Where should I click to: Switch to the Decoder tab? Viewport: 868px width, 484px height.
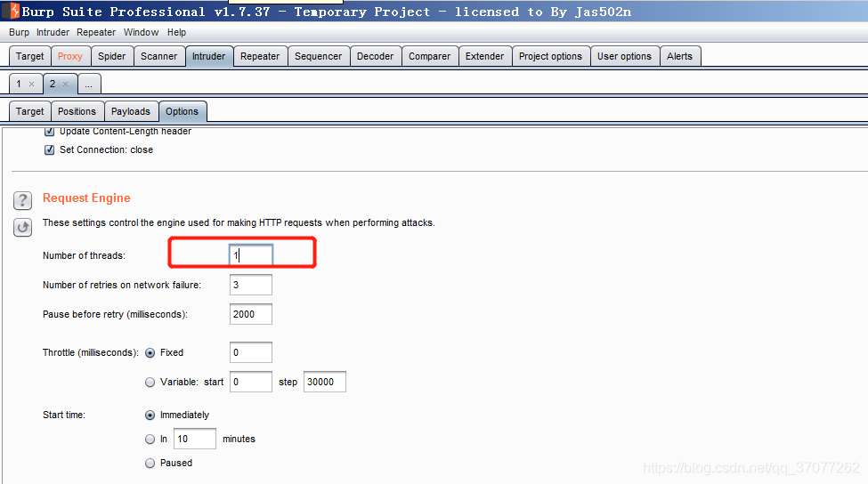tap(376, 56)
